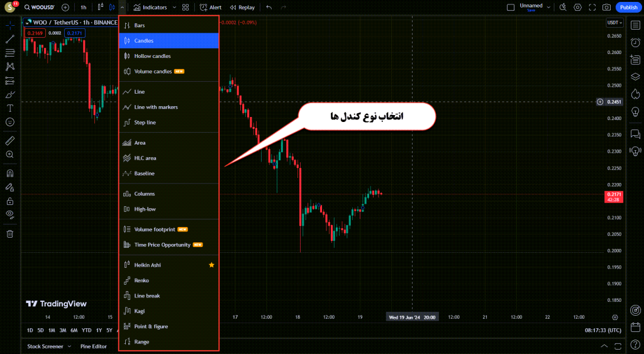Open the help center icon

[635, 345]
